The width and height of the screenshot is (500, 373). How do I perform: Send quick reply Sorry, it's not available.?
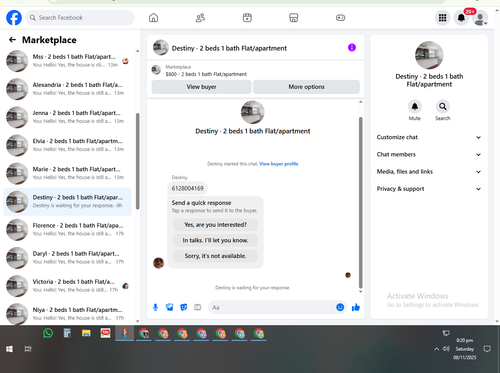215,256
